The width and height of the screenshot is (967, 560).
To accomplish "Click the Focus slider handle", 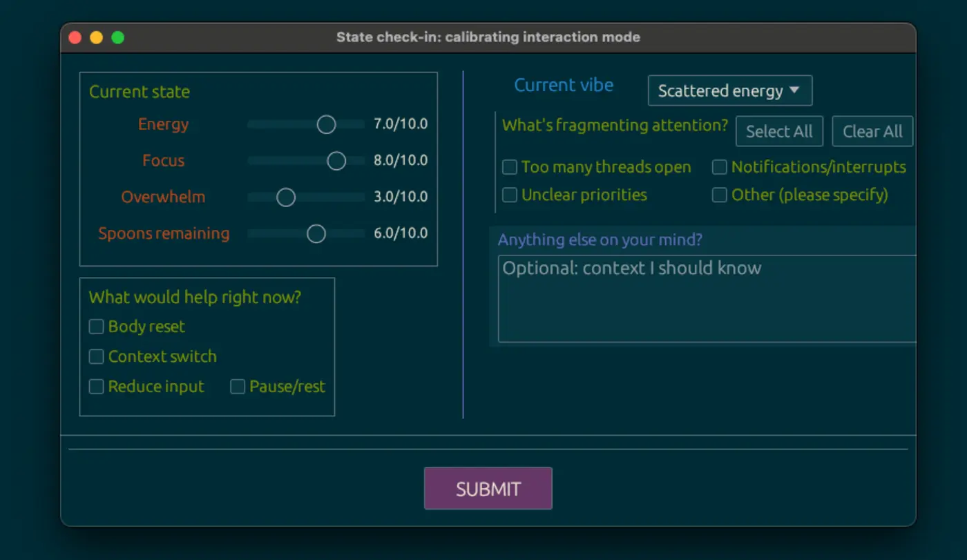I will [x=336, y=161].
